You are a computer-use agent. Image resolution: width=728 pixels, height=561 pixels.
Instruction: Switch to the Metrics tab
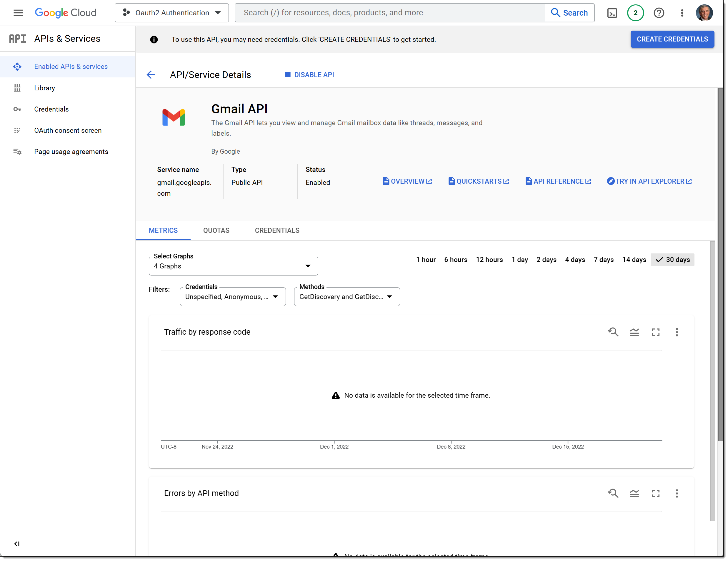coord(163,230)
